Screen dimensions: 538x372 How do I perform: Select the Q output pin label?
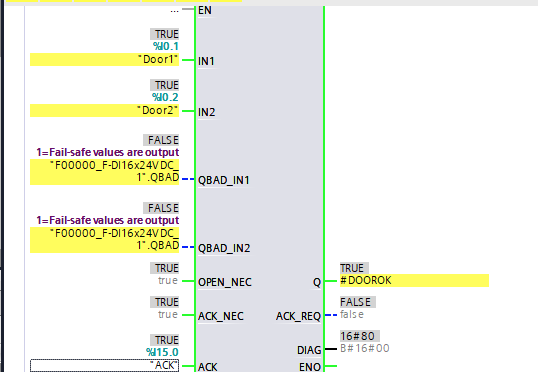pyautogui.click(x=317, y=282)
